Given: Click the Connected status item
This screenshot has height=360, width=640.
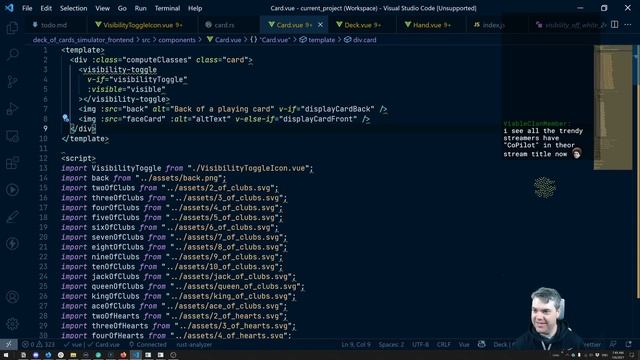Looking at the screenshot, I should (x=148, y=344).
